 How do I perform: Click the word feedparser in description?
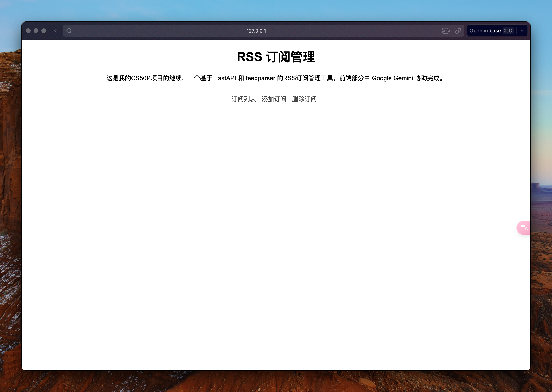pyautogui.click(x=260, y=78)
